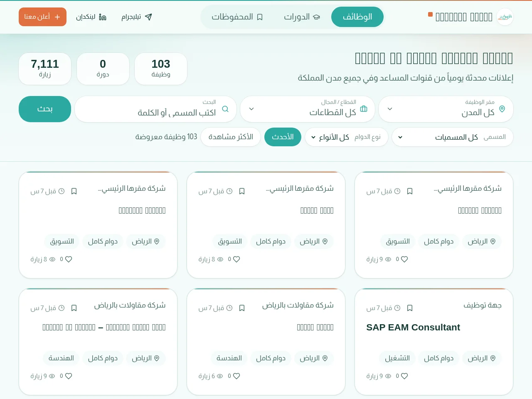
Task: Sort listings by الأحدث
Action: click(283, 137)
